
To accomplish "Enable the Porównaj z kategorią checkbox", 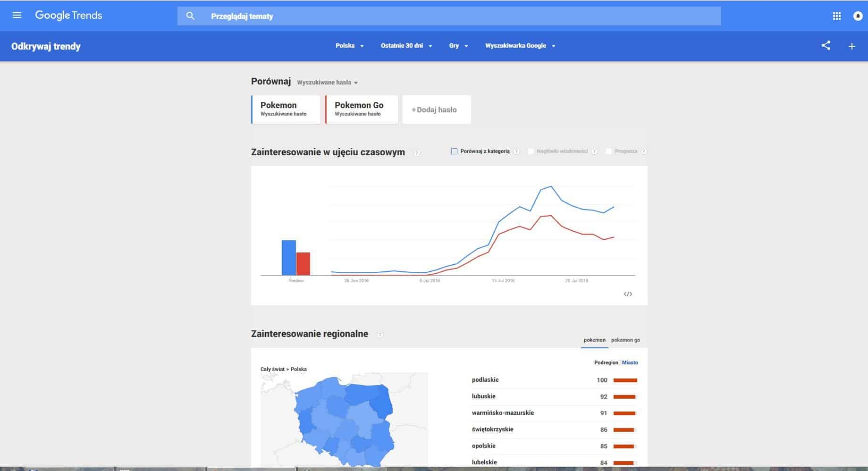I will pos(454,151).
